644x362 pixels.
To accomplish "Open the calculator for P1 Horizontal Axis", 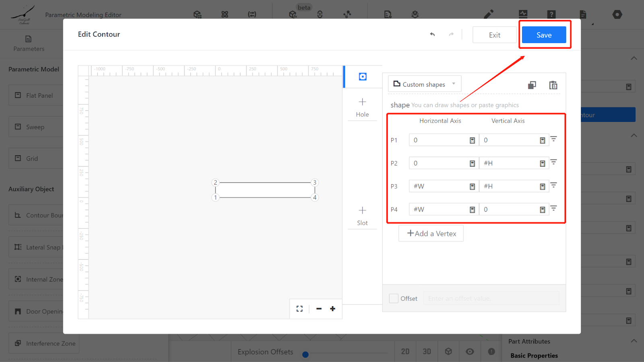I will click(472, 140).
